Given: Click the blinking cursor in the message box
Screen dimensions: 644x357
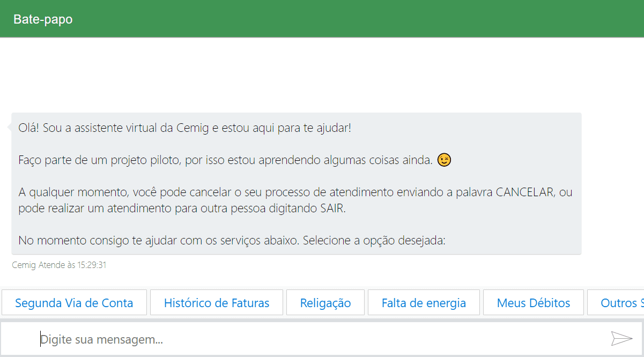Looking at the screenshot, I should click(x=40, y=338).
